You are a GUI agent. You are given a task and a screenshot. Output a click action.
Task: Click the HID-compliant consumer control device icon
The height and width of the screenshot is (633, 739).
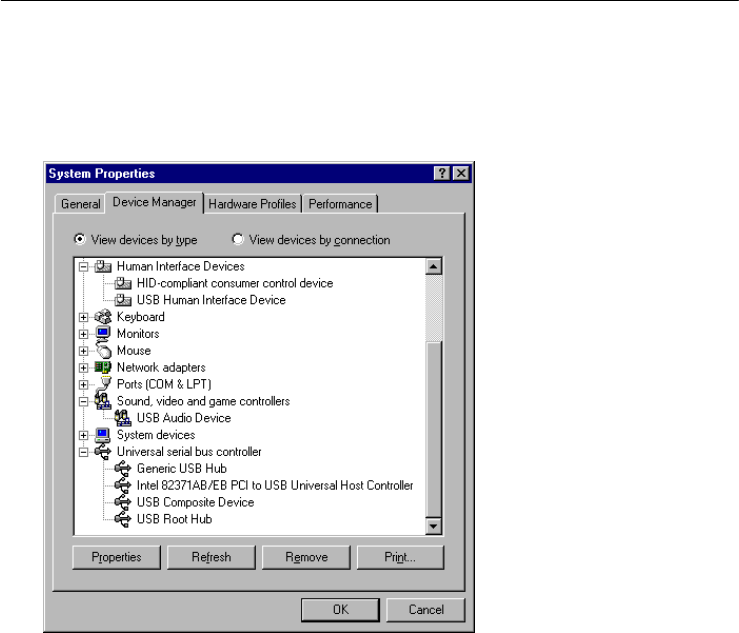pos(123,283)
